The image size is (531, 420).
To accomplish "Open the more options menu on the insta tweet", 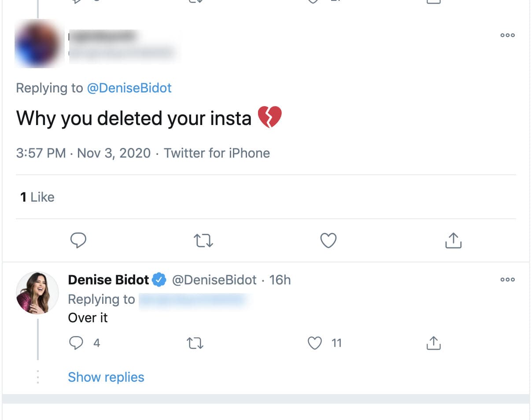I will click(x=507, y=35).
